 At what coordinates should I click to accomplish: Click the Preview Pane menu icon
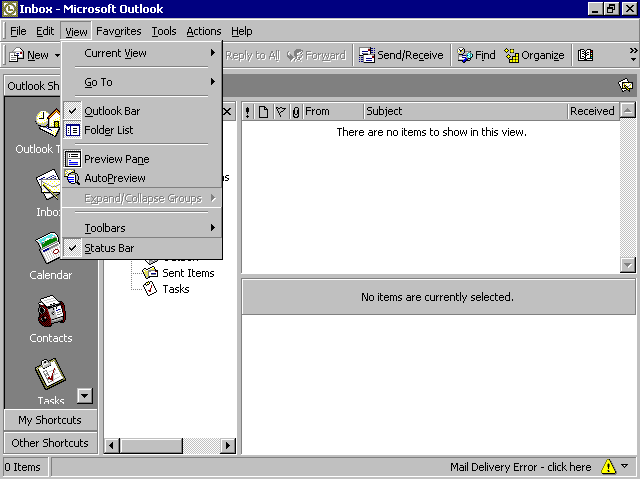(73, 159)
